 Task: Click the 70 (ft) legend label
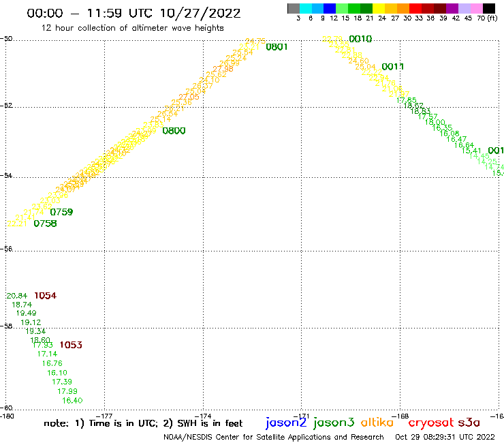(487, 18)
